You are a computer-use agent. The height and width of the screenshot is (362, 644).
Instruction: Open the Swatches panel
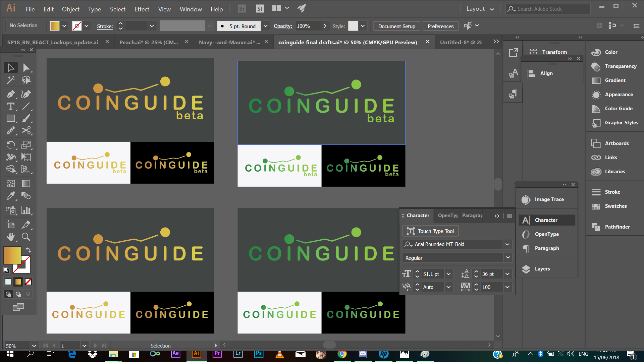[616, 206]
